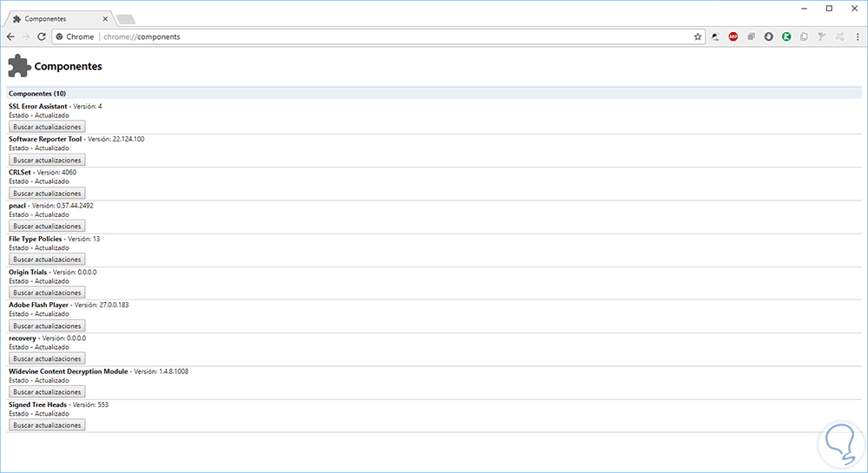The image size is (868, 473).
Task: Check updates for Adobe Flash Player
Action: click(47, 325)
